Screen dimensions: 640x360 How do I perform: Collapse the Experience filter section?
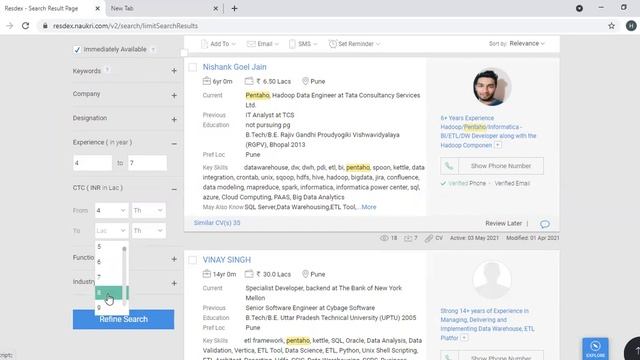174,144
